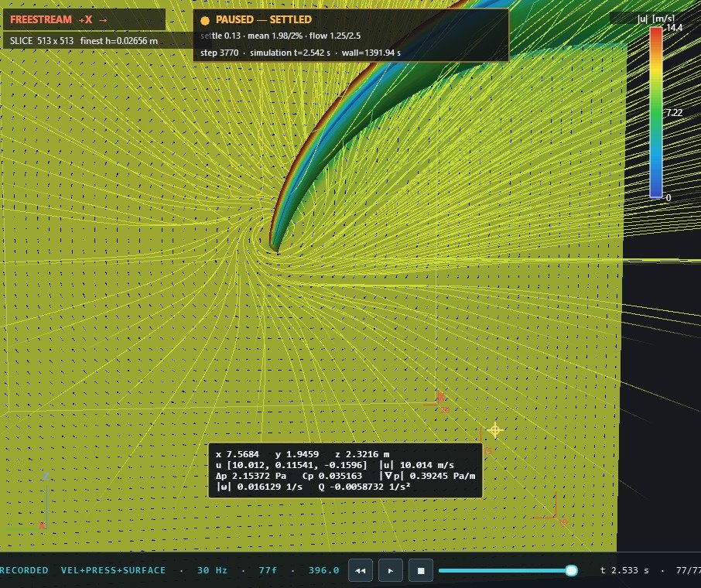Click the VEL+PRESS+SURFACE recording label
This screenshot has width=701, height=588.
[113, 570]
